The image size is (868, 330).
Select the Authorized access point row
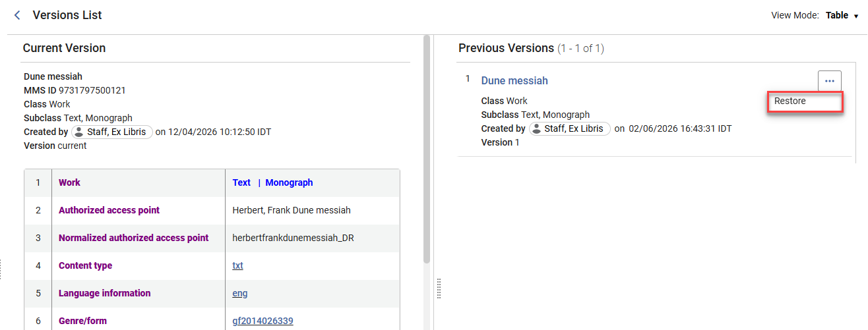click(212, 210)
